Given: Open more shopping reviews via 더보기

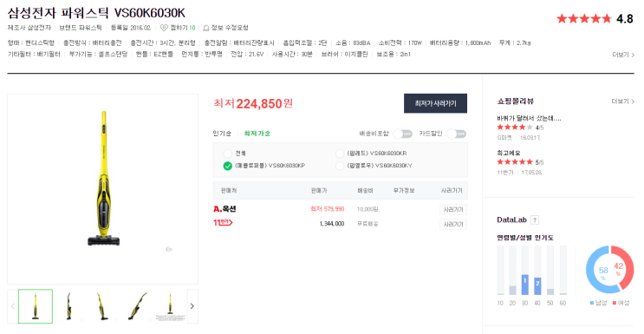Looking at the screenshot, I should click(623, 102).
